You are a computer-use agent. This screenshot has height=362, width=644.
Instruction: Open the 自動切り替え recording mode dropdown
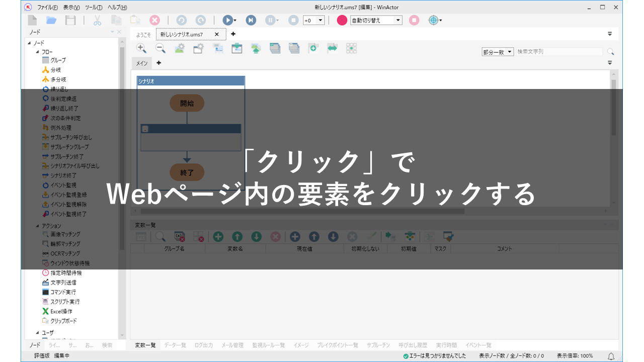coord(398,21)
